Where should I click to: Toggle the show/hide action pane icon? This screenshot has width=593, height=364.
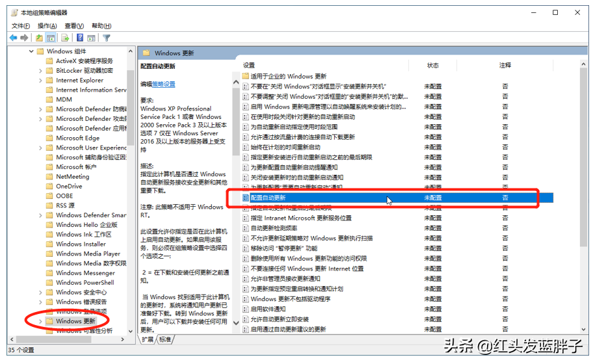pyautogui.click(x=91, y=38)
